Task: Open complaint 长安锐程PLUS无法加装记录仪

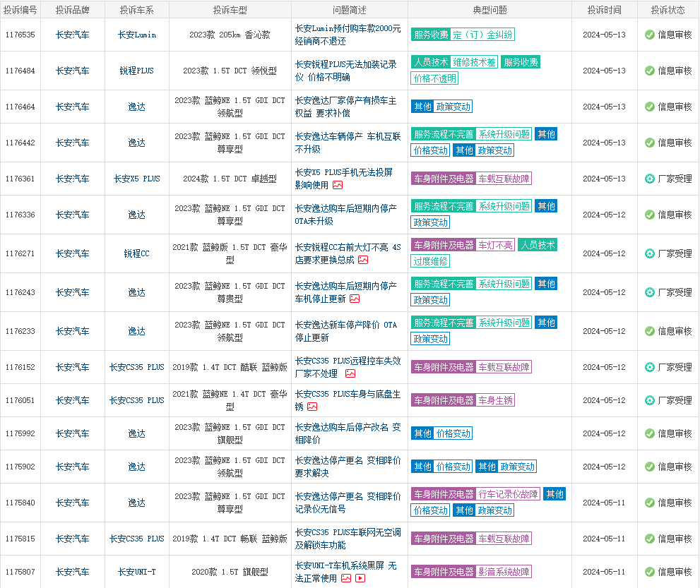Action: click(345, 71)
